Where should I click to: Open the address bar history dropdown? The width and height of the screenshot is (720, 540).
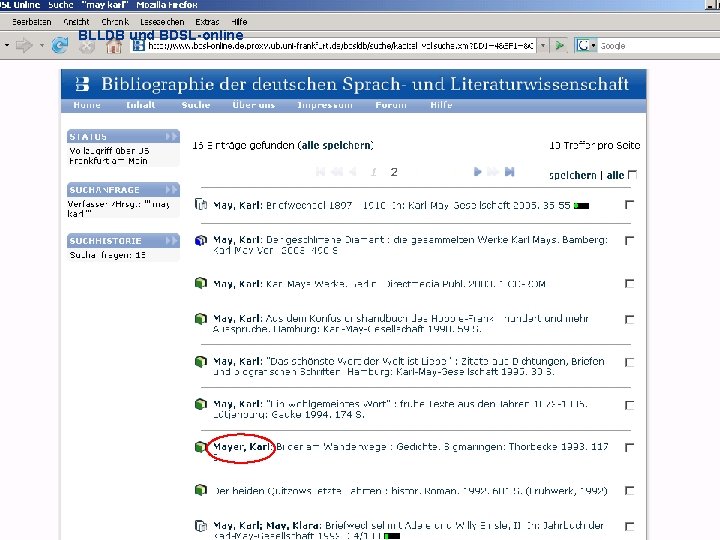pyautogui.click(x=543, y=45)
